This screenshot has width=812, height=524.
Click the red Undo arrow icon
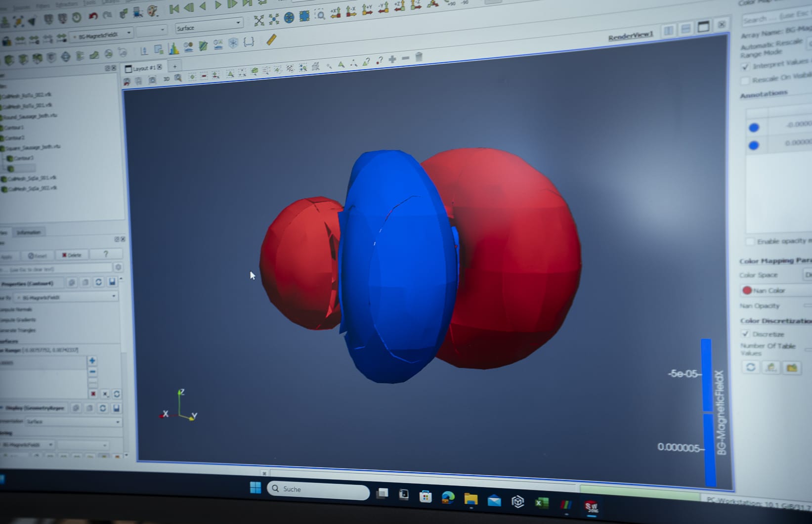[92, 16]
